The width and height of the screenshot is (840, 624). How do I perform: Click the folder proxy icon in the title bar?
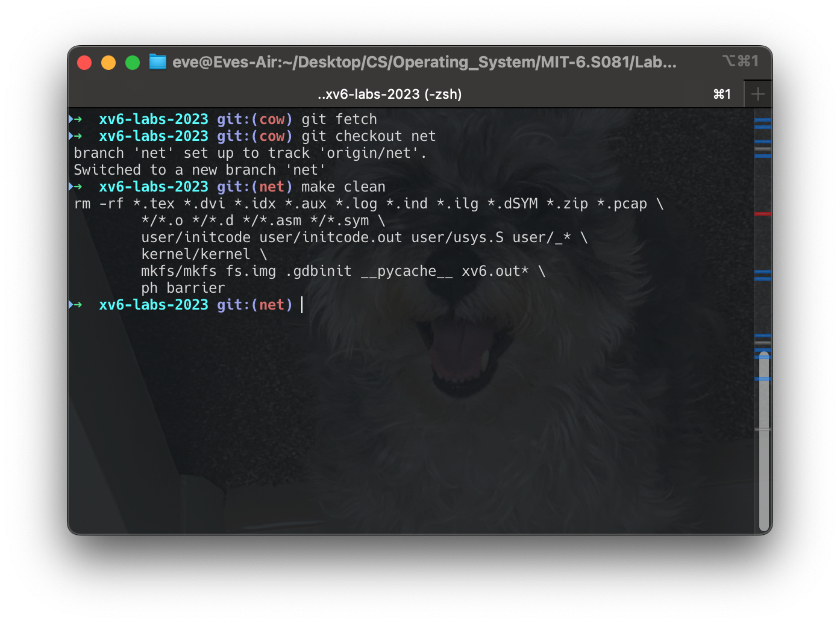[157, 62]
